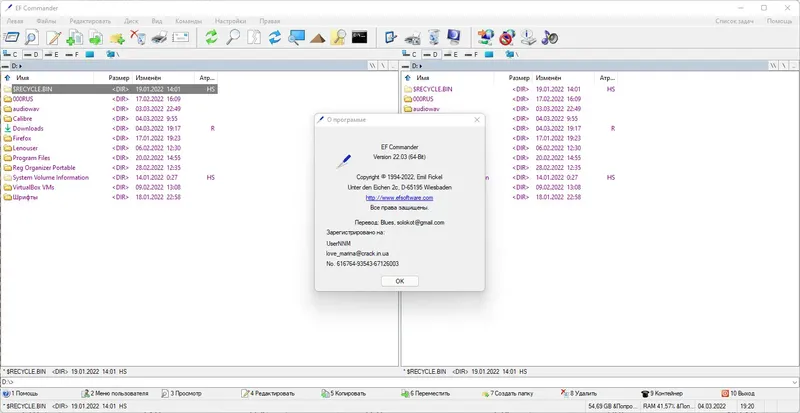The image size is (800, 413).
Task: Select drive C in left pane drive bar
Action: tap(10, 54)
